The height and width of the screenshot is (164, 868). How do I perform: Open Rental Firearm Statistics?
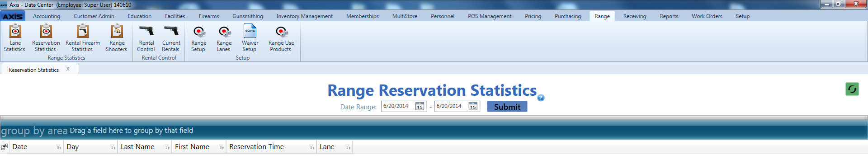(83, 38)
